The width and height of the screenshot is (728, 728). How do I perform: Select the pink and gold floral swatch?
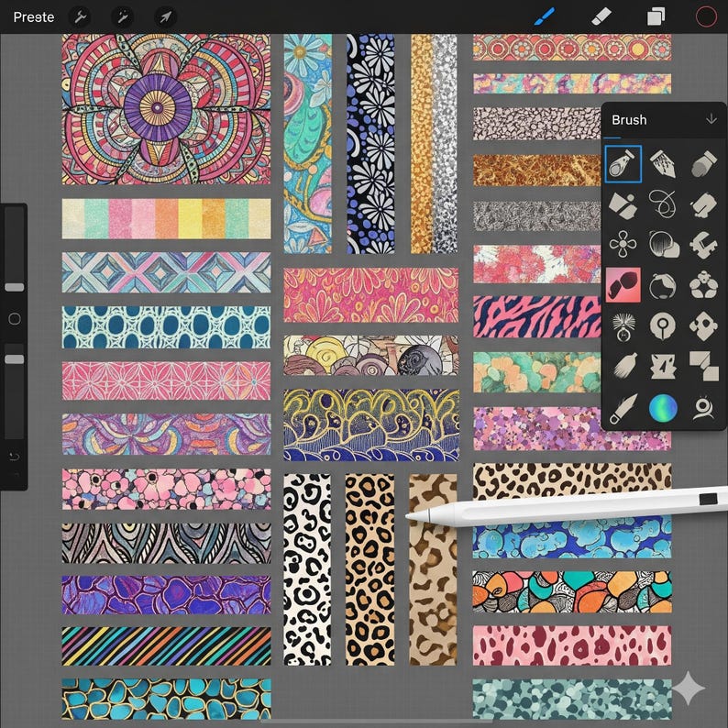[x=371, y=295]
